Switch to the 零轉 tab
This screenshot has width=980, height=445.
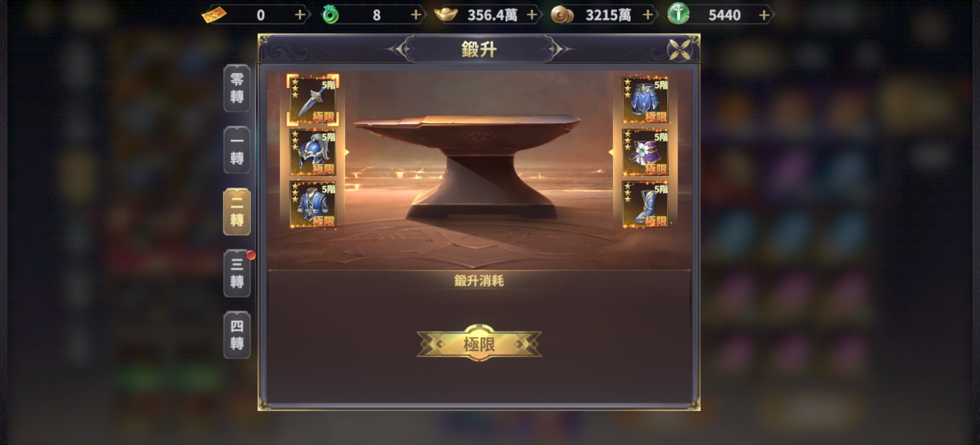coord(237,88)
